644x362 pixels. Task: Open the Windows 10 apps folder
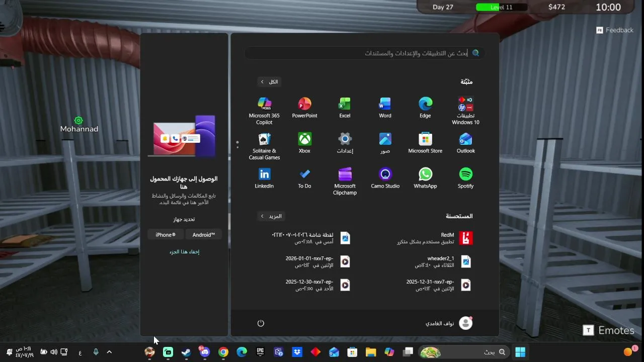pyautogui.click(x=465, y=111)
